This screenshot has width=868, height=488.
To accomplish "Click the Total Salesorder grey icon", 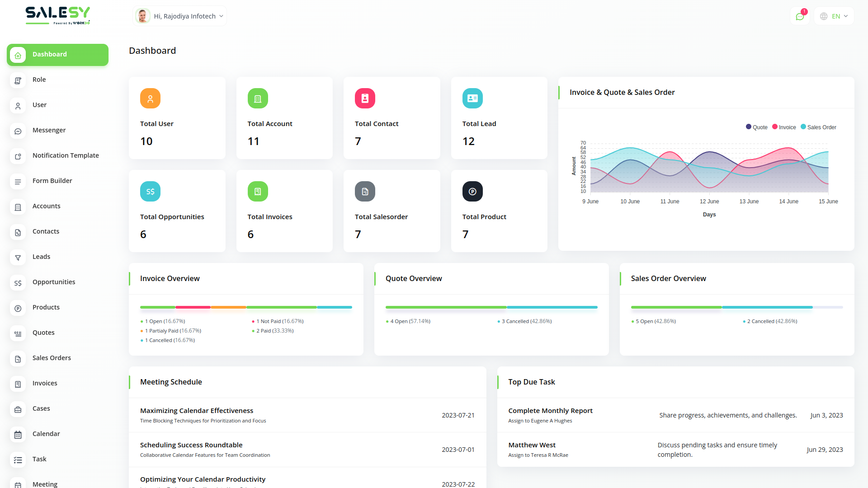I will 365,192.
